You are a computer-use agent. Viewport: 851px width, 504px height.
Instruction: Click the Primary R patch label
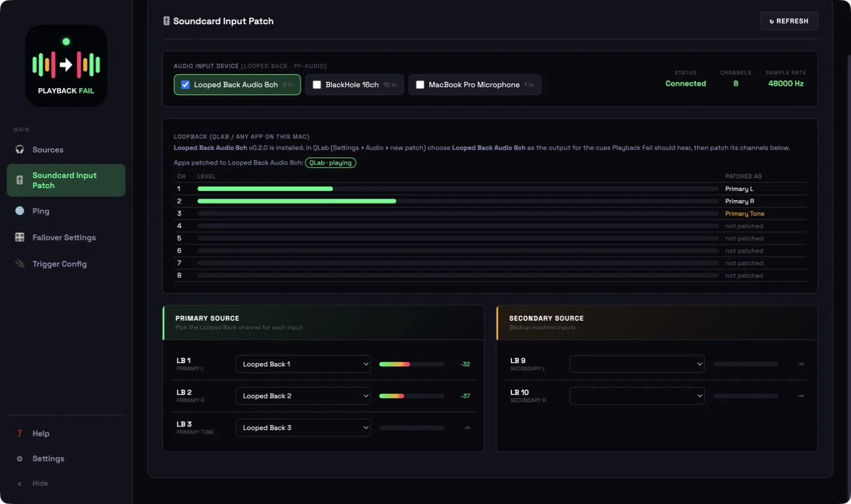pyautogui.click(x=739, y=201)
